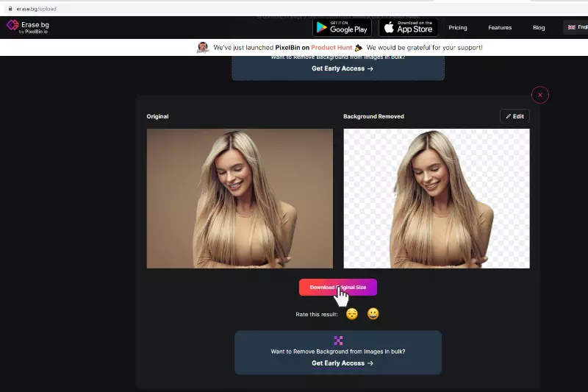The height and width of the screenshot is (392, 588).
Task: Open the Pricing menu item
Action: coord(458,27)
